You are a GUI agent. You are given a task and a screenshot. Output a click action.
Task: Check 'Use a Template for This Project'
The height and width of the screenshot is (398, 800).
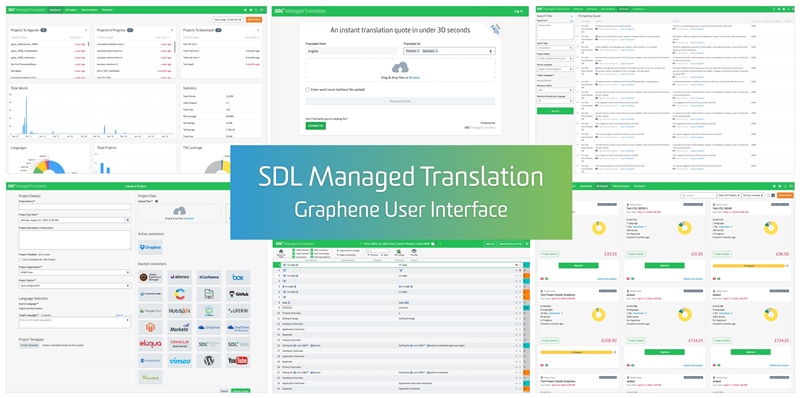click(20, 259)
